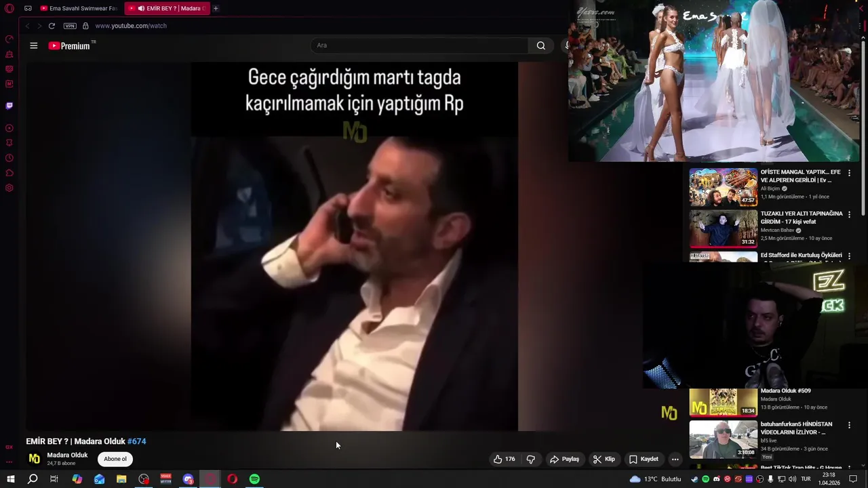The width and height of the screenshot is (868, 488).
Task: Focus the YouTube 'Ara' search box
Action: tap(420, 45)
